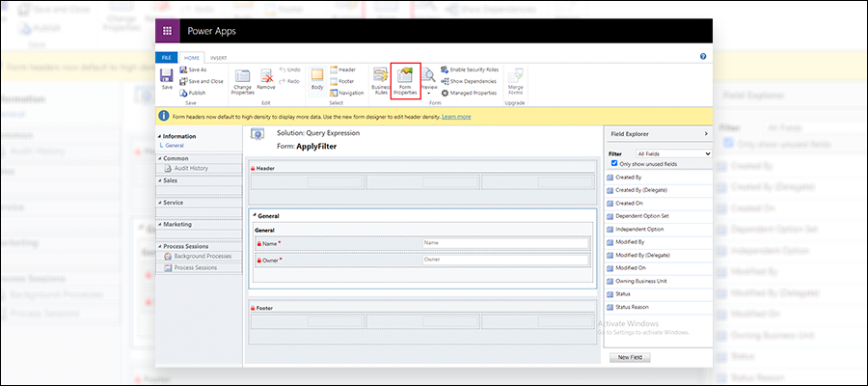Screen dimensions: 868x386
Task: Select the form Body
Action: click(x=317, y=80)
